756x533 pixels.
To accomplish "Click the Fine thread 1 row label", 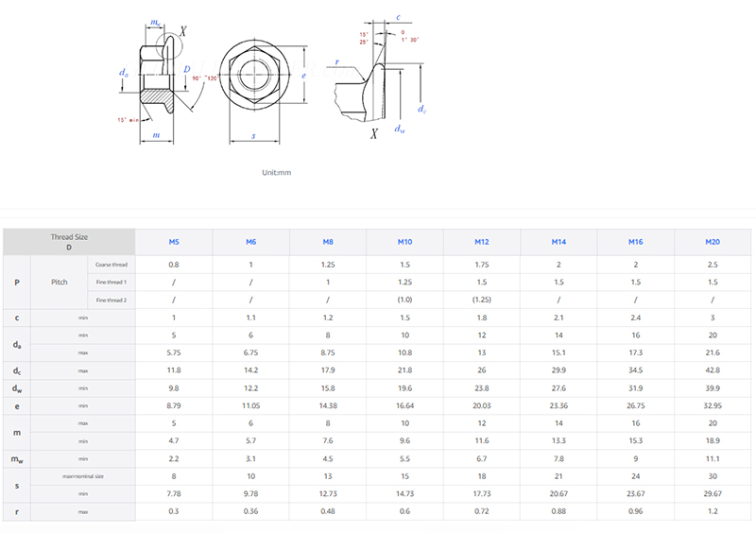I will click(x=112, y=283).
